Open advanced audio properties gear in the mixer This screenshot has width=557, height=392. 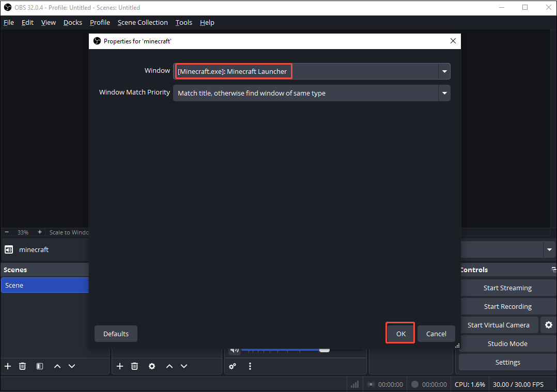[233, 366]
